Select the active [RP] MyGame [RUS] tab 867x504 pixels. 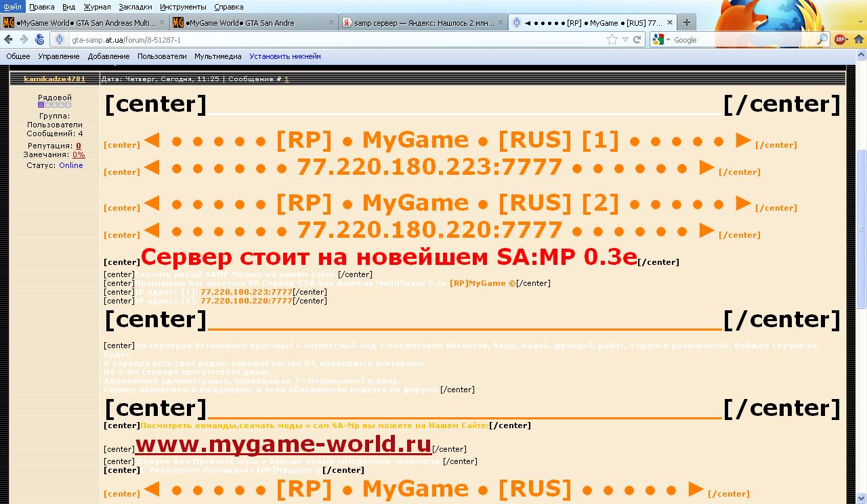(x=591, y=22)
